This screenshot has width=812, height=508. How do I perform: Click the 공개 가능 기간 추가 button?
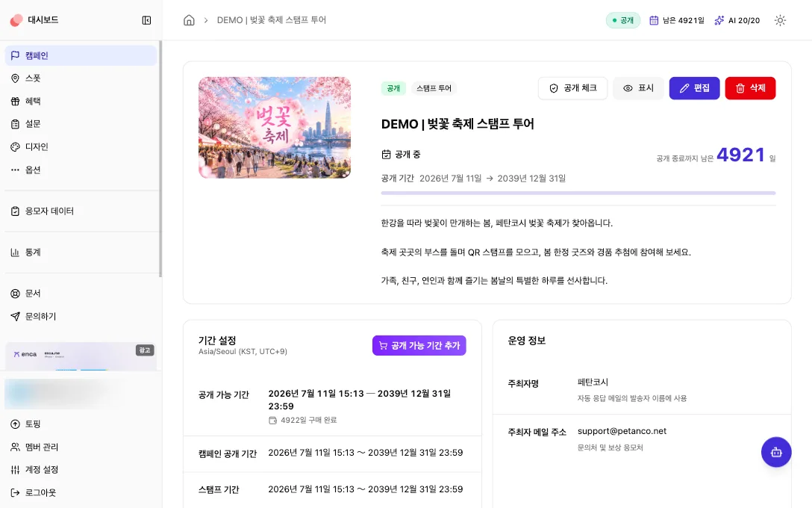(419, 345)
